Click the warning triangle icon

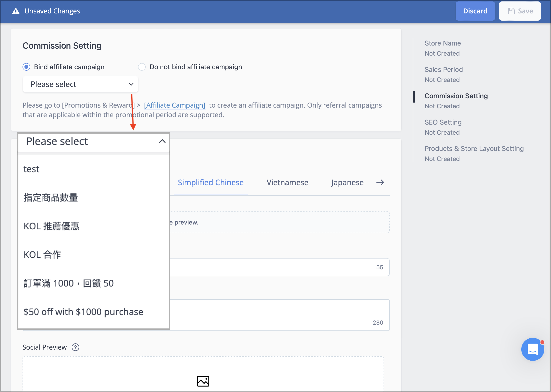(x=15, y=11)
